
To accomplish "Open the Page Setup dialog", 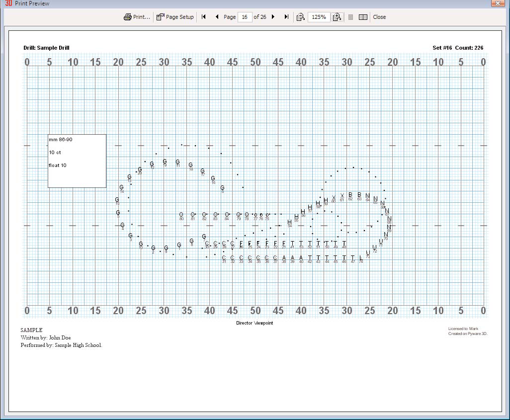I will (x=175, y=17).
